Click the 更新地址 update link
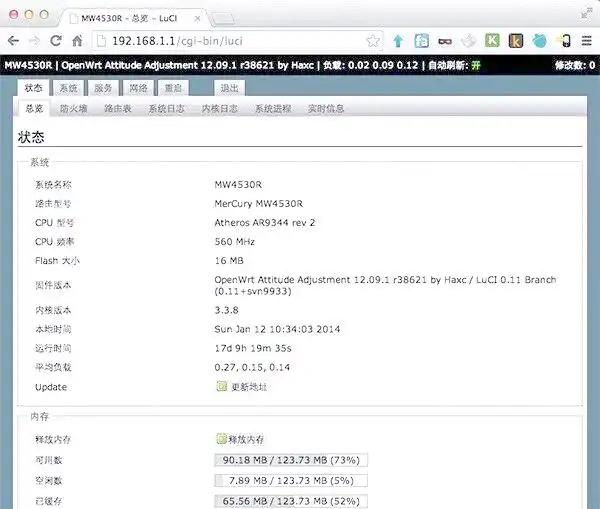Image resolution: width=600 pixels, height=509 pixels. tap(249, 387)
